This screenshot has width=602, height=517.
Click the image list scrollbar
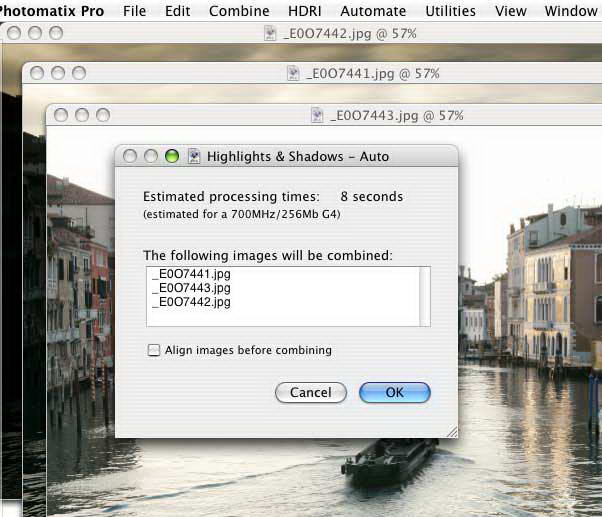425,296
